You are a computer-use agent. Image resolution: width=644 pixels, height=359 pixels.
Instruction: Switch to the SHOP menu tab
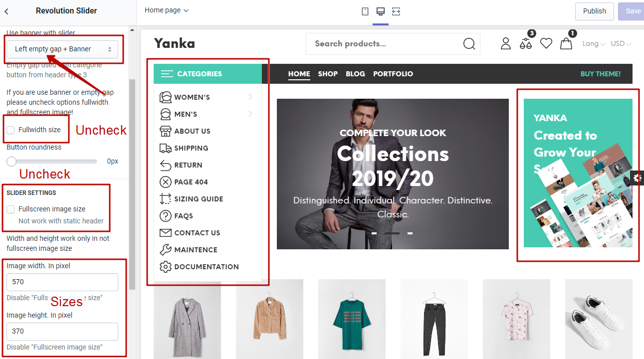(x=328, y=73)
